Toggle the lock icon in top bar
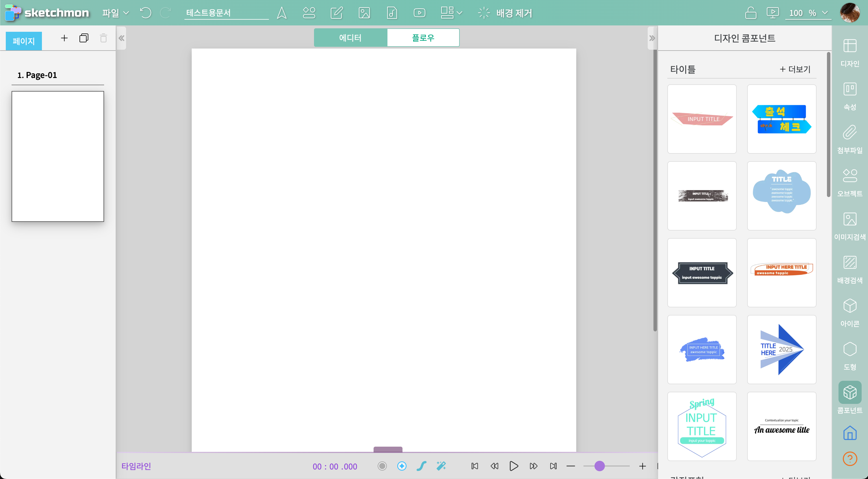Screen dimensions: 868x479 [750, 13]
